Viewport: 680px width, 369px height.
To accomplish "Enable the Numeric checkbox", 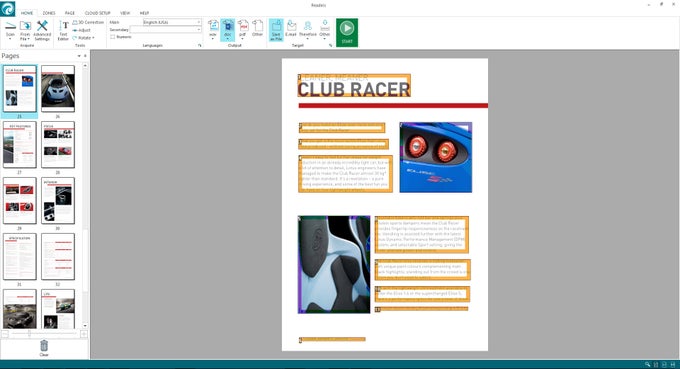I will click(113, 37).
